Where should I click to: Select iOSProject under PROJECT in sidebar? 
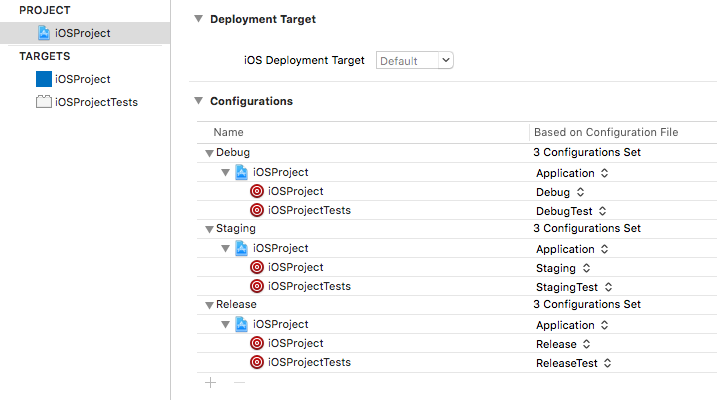click(x=85, y=33)
